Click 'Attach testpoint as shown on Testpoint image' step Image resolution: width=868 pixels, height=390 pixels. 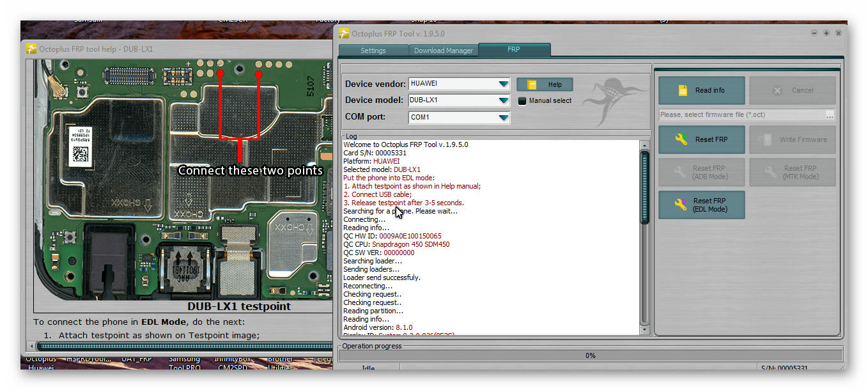pyautogui.click(x=159, y=335)
